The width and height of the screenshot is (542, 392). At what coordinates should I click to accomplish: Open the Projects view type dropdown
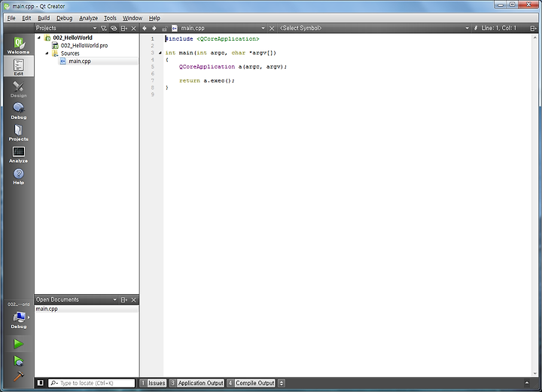click(x=66, y=29)
